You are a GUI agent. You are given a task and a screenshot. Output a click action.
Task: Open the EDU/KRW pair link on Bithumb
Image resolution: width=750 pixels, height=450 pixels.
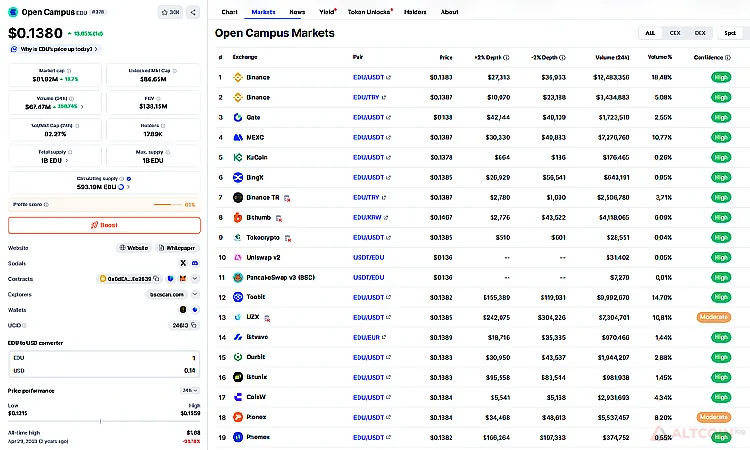[x=367, y=218]
